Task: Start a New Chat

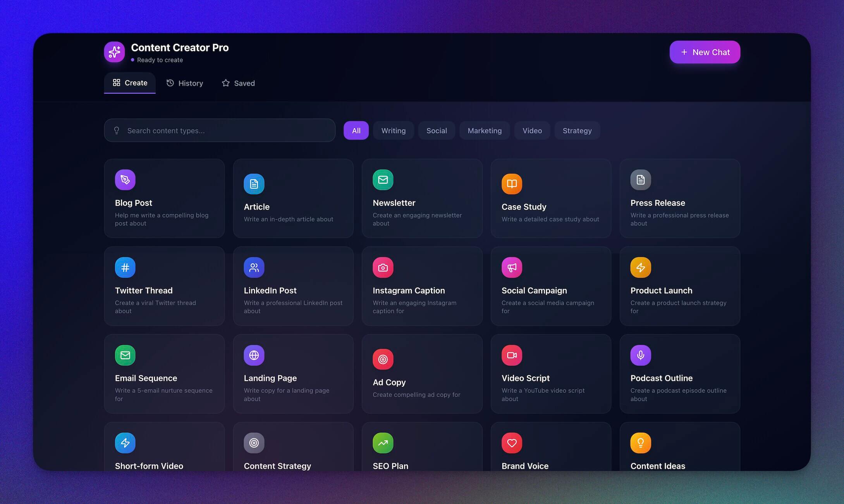Action: 705,52
